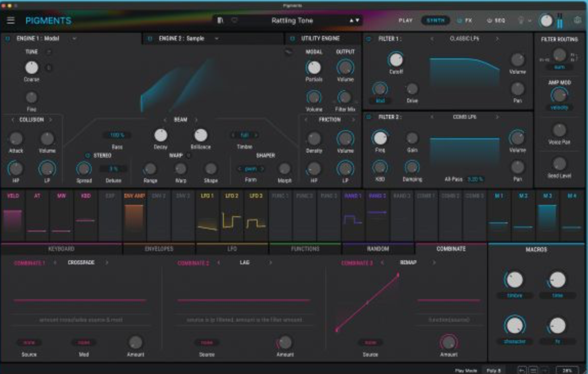Switch to the Functions tab
This screenshot has height=374, width=588.
[x=305, y=248]
